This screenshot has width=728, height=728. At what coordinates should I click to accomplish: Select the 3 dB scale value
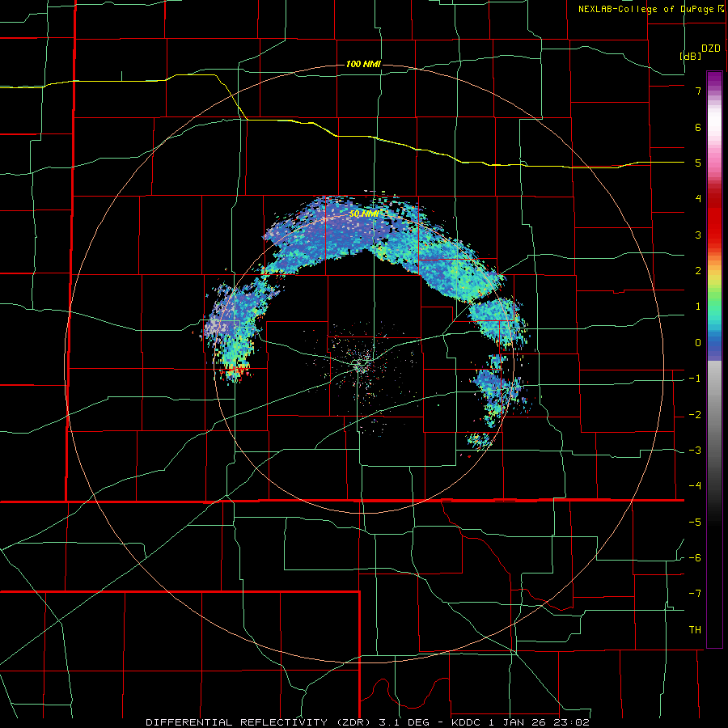(x=698, y=235)
